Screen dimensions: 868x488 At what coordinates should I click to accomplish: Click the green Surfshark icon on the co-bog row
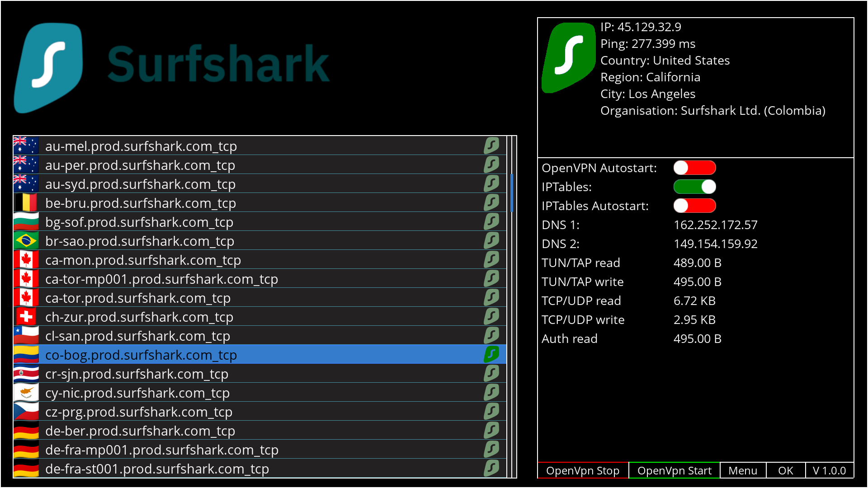tap(491, 354)
